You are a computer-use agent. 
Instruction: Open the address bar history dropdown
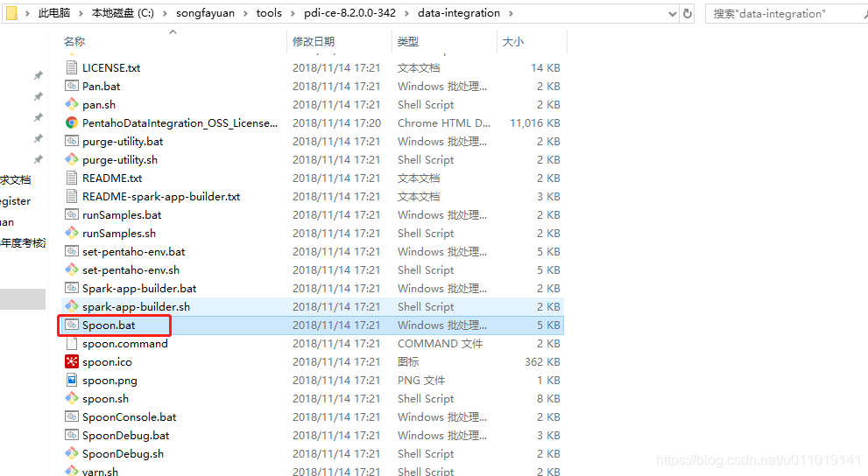[672, 14]
